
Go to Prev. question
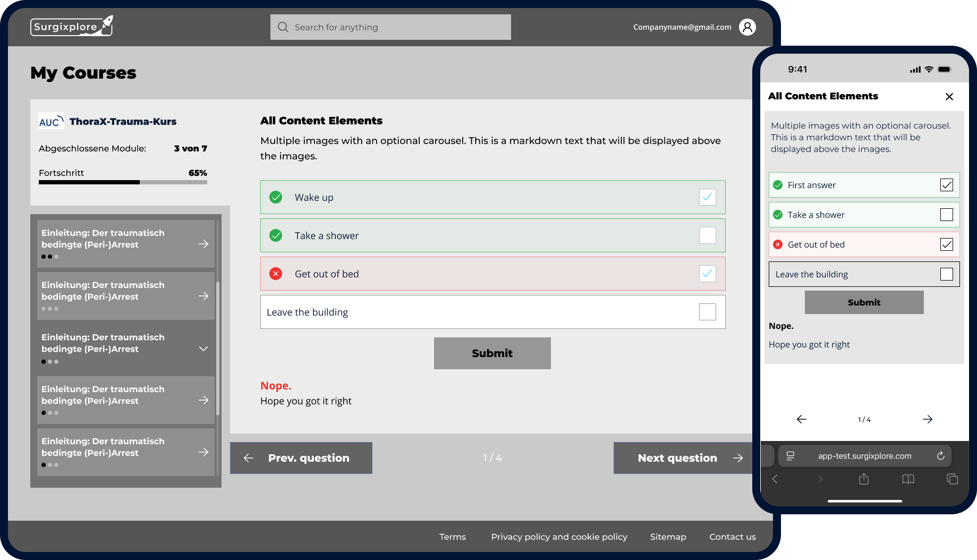pos(301,458)
